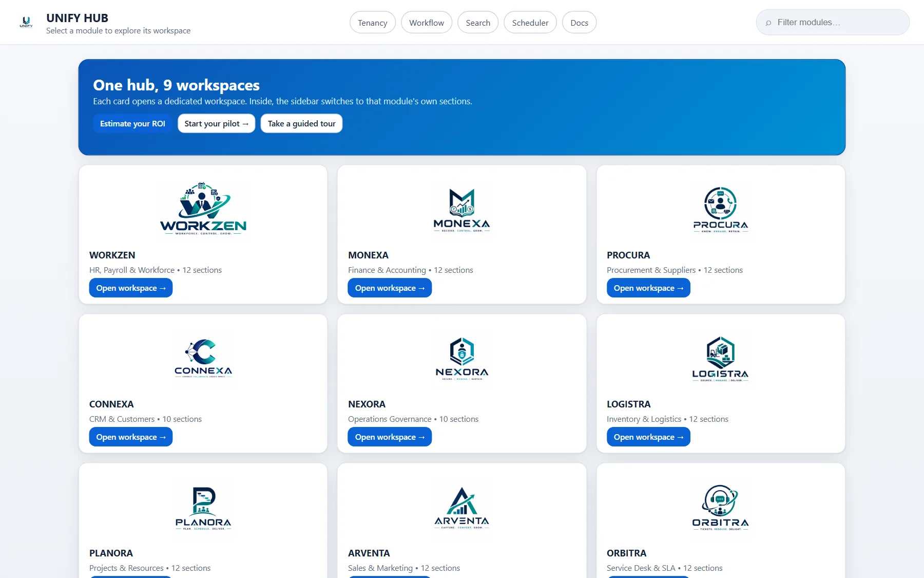Click the Procura logo image

click(x=721, y=209)
